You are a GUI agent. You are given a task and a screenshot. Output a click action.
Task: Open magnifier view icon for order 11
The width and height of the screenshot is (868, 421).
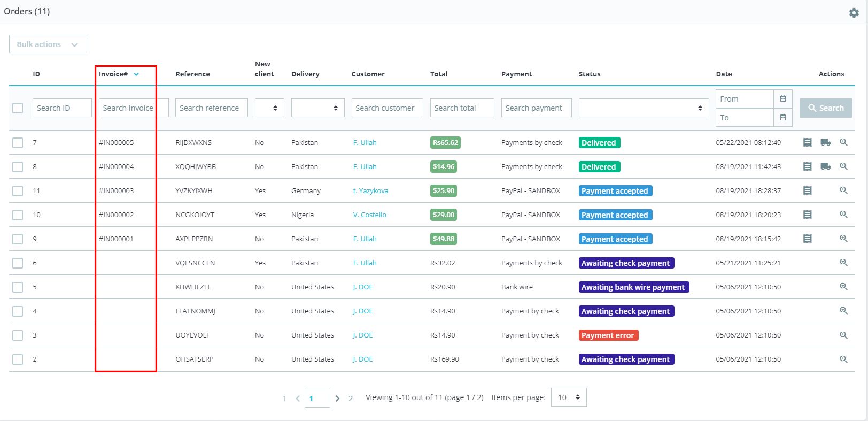[843, 190]
